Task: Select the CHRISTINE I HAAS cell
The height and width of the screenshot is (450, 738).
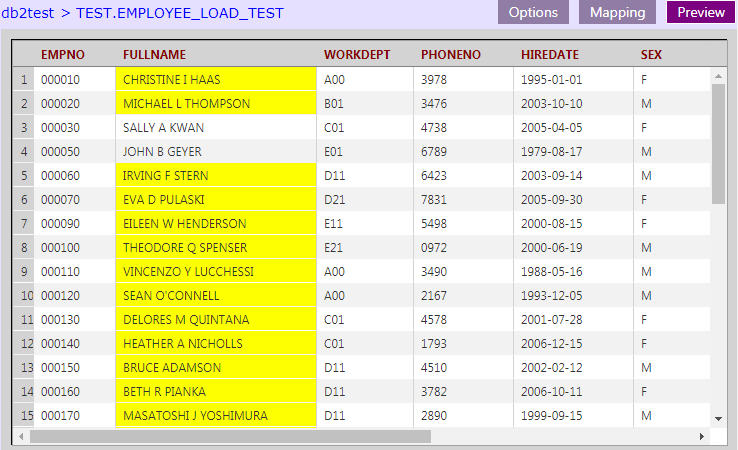Action: click(216, 80)
